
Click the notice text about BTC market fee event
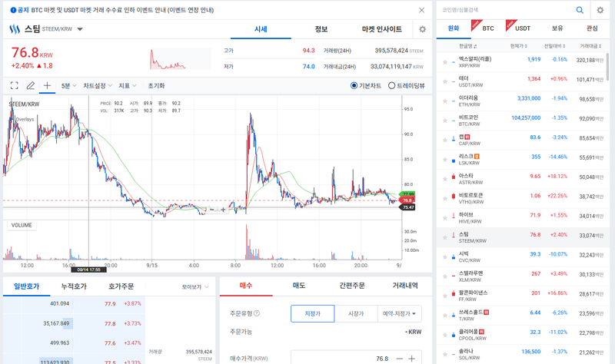(x=122, y=10)
